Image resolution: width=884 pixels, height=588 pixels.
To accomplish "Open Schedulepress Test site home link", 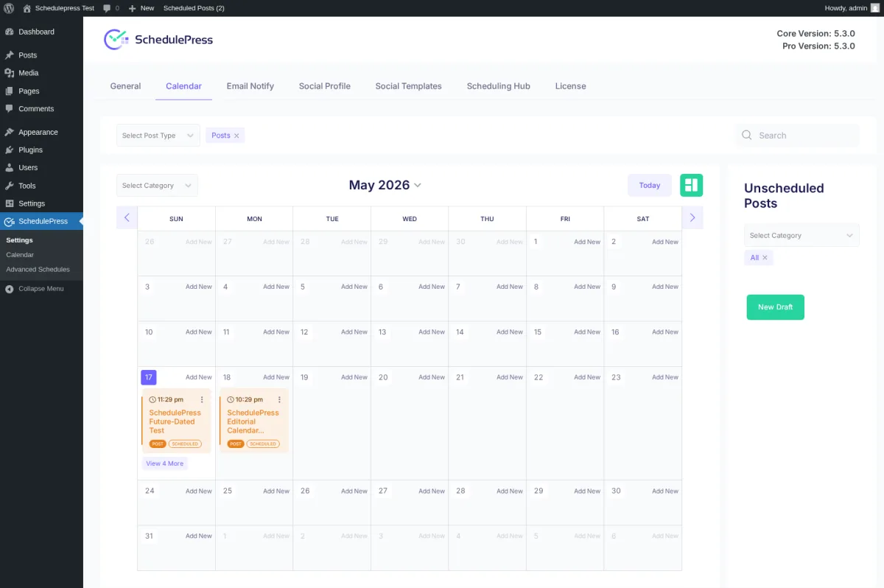I will (58, 8).
